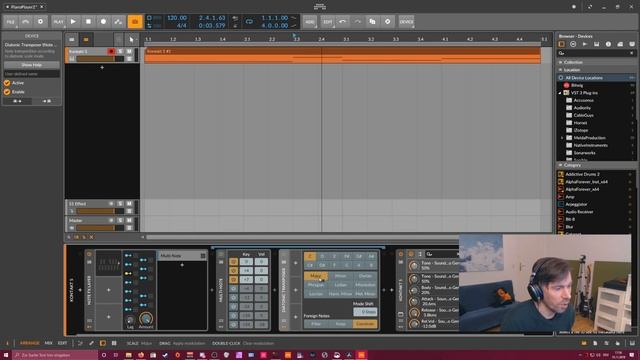This screenshot has height=360, width=640.
Task: Open the CableGuys folder
Action: point(583,116)
